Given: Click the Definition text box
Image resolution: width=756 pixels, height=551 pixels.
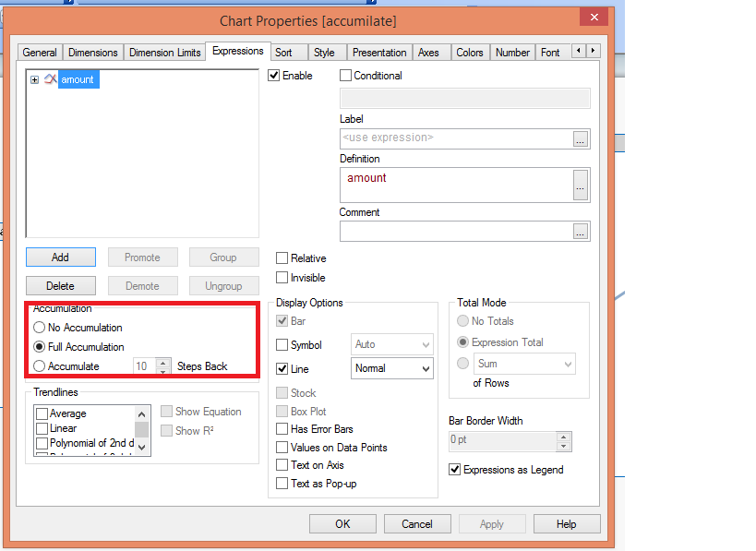Looking at the screenshot, I should pyautogui.click(x=456, y=186).
